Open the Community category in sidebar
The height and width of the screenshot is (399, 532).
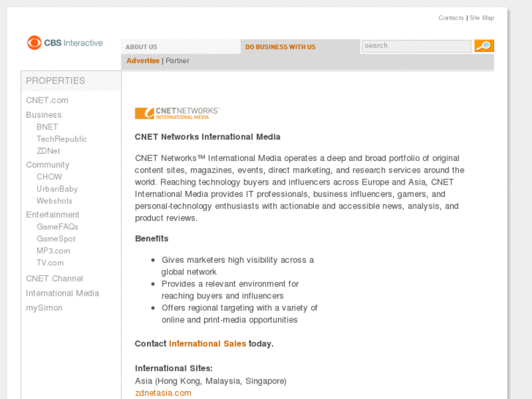click(48, 165)
